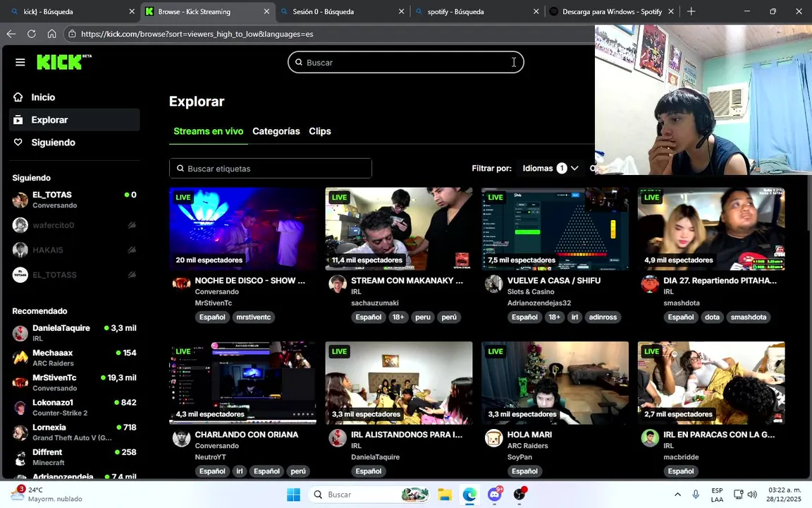
Task: Switch to Descarga para Windows - Spotify tab
Action: tap(611, 11)
